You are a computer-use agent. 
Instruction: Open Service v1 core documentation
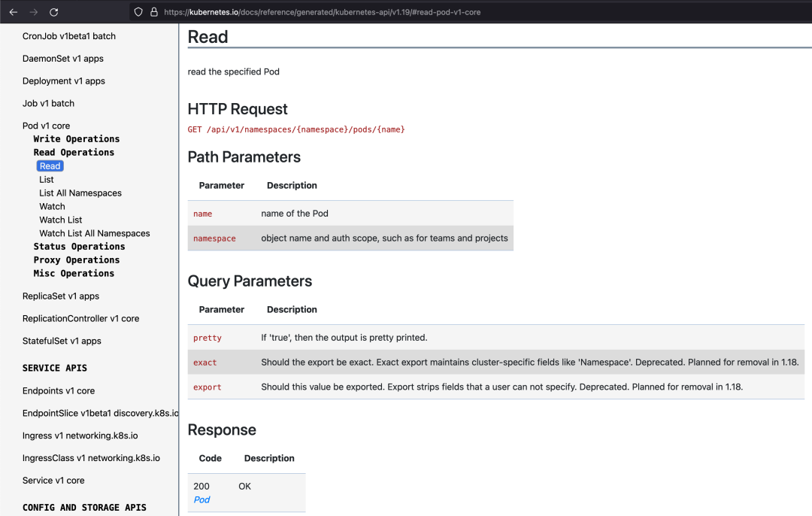[55, 480]
